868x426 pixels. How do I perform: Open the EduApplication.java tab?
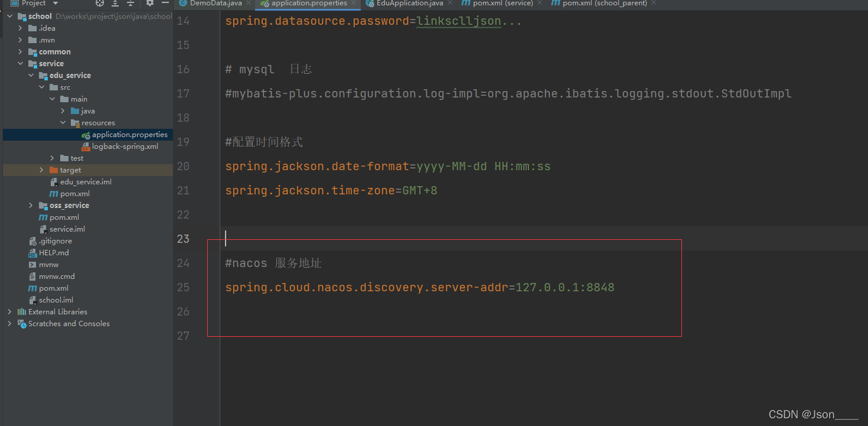(406, 4)
